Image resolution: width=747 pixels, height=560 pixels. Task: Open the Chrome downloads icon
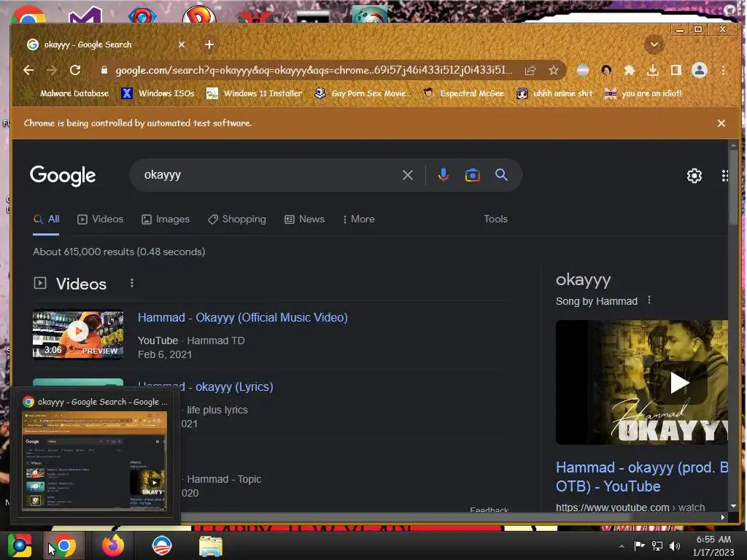tap(653, 71)
